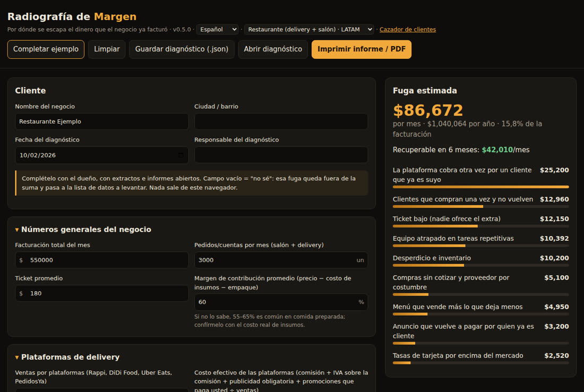Select the Responsable del diagnóstico field

(281, 155)
